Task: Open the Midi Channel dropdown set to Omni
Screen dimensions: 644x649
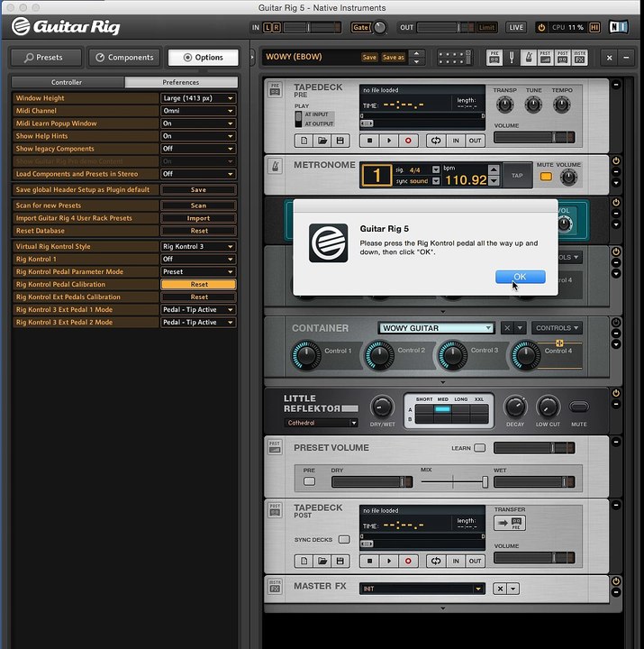Action: (x=198, y=111)
